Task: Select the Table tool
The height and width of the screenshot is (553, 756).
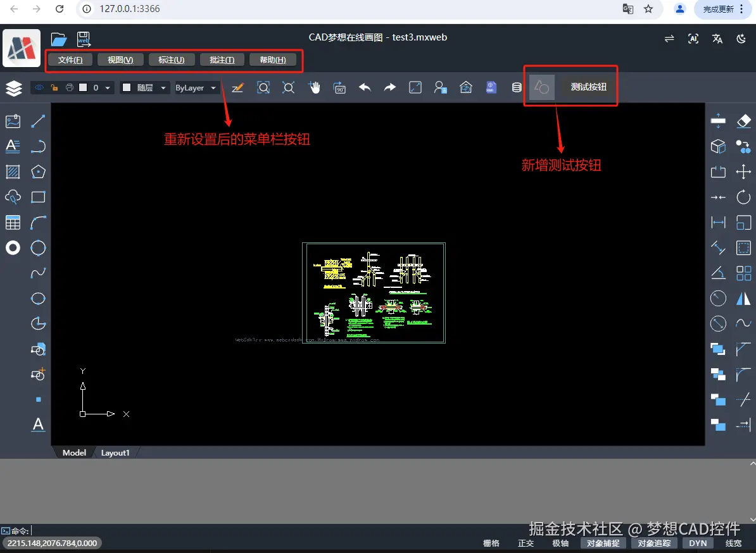Action: click(x=13, y=222)
